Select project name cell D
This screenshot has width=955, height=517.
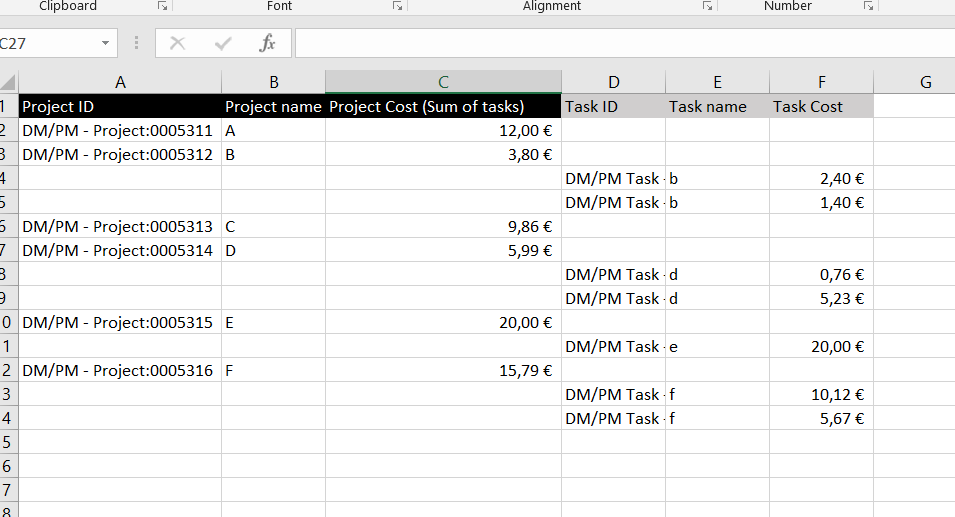[273, 250]
